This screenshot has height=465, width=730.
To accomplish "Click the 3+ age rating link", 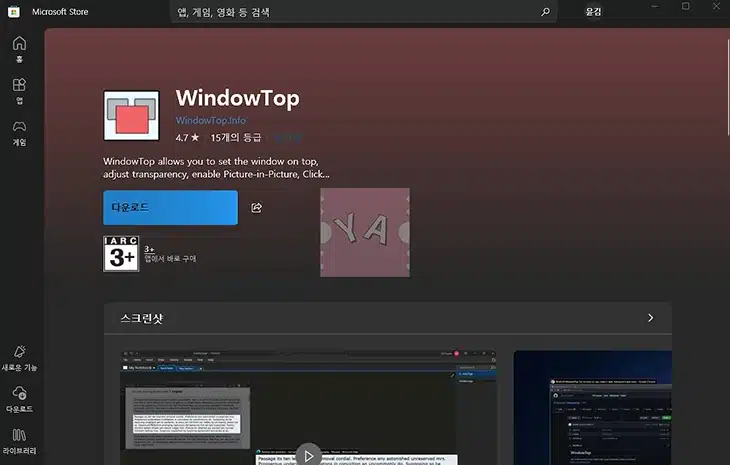I will 149,249.
